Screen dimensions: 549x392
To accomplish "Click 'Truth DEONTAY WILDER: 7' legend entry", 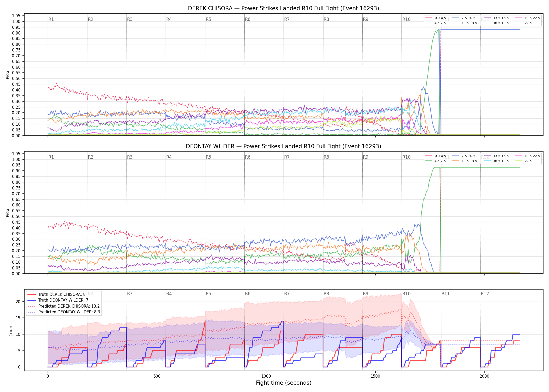I will pos(58,300).
